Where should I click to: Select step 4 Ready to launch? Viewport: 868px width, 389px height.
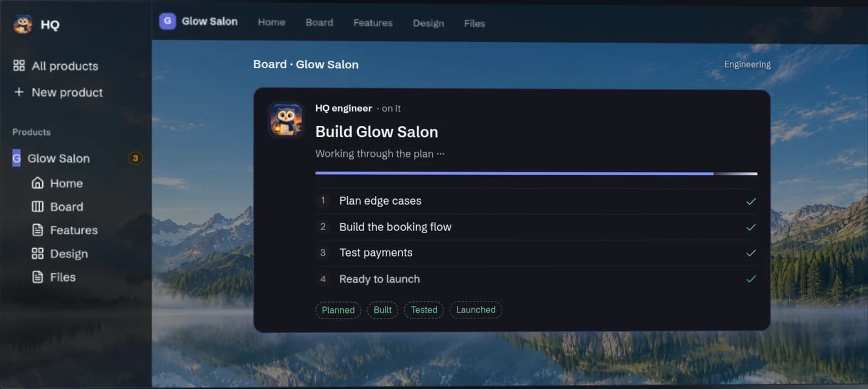click(536, 279)
